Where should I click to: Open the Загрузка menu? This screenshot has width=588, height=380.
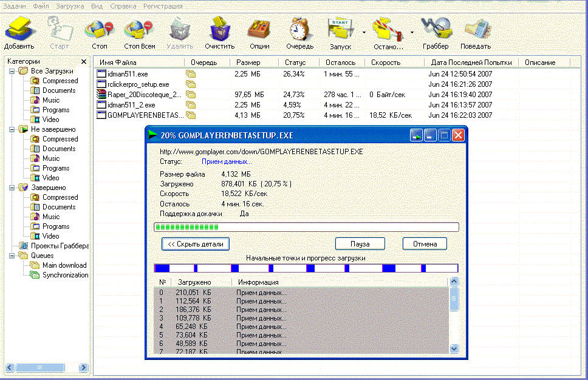[x=70, y=6]
